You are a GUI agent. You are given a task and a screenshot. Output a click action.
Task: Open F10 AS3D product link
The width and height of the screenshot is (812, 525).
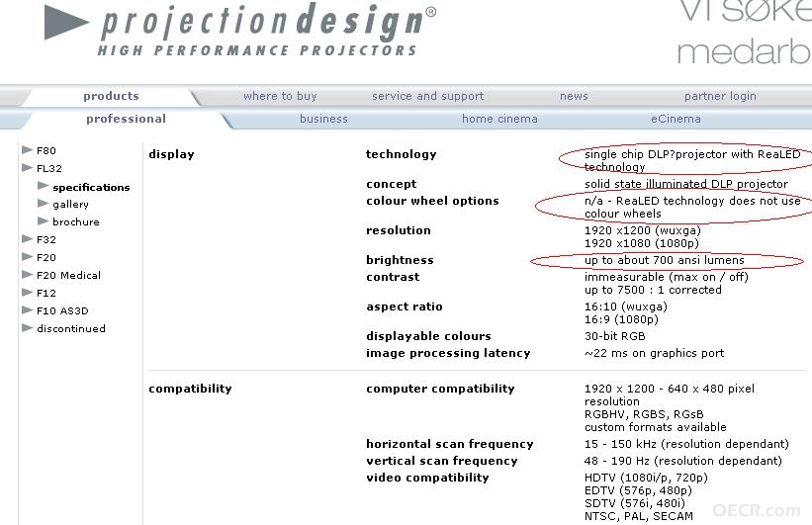(x=62, y=310)
